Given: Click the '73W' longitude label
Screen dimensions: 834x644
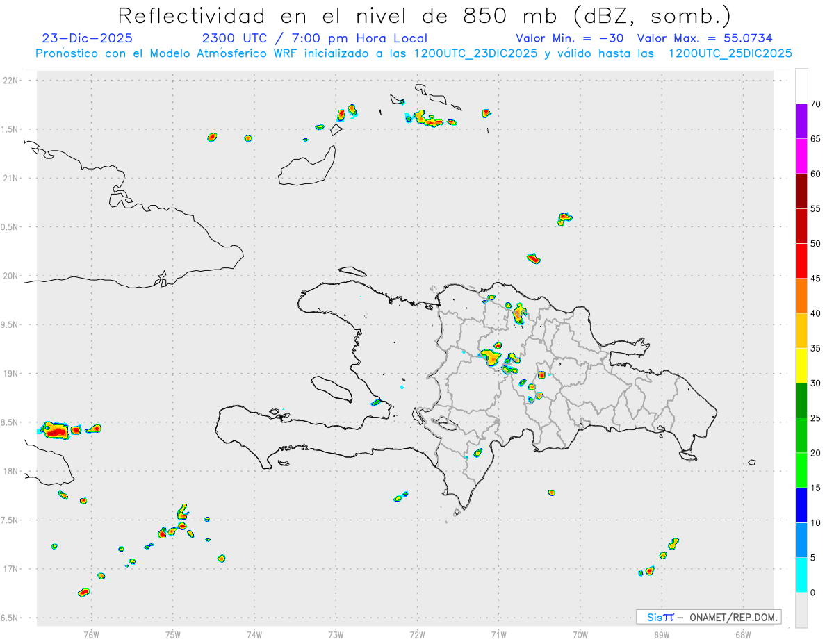Looking at the screenshot, I should click(336, 635).
